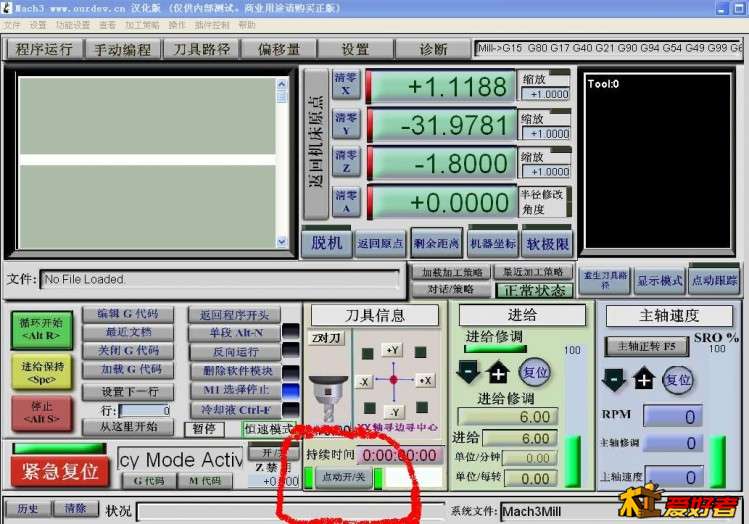Click the 返回程序开头 rewind button
This screenshot has height=524, width=749.
[235, 315]
